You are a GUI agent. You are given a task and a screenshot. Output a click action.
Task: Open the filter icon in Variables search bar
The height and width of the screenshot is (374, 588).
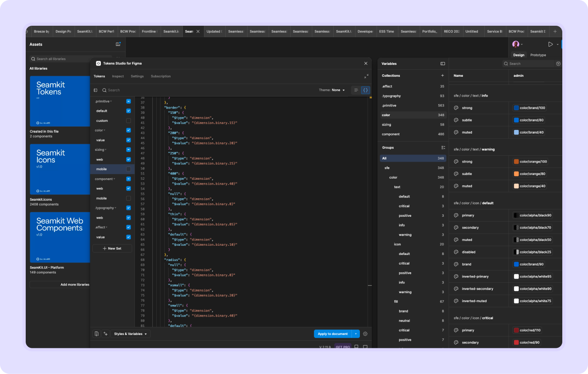(558, 64)
